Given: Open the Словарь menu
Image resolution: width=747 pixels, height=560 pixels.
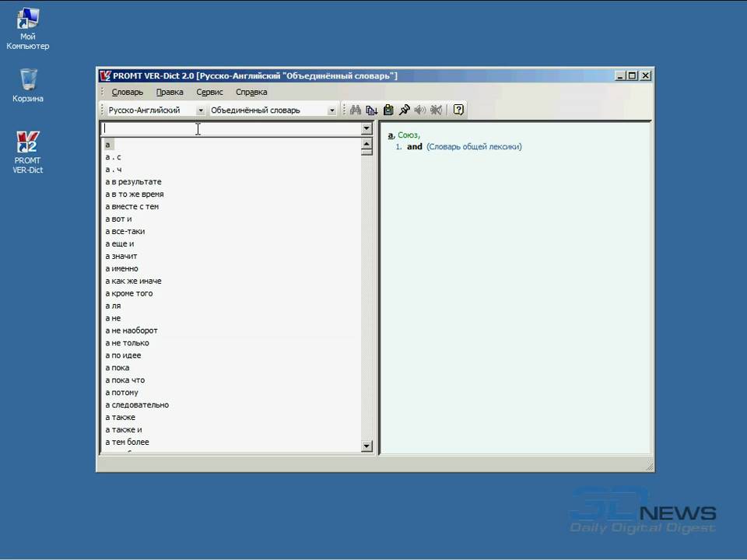Looking at the screenshot, I should pyautogui.click(x=127, y=92).
